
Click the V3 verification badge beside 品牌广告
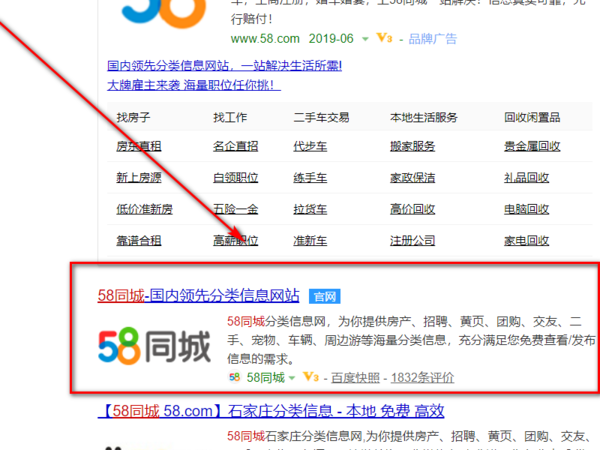point(384,38)
